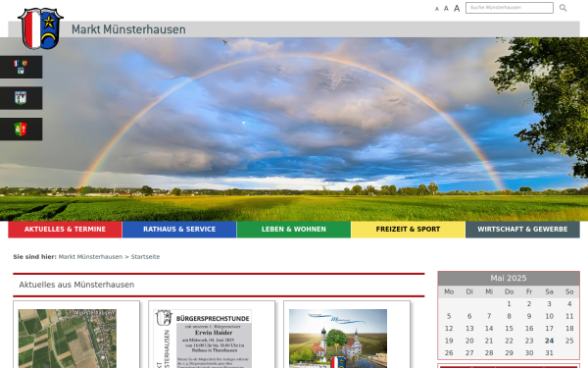Open the Rathaus & Service menu
Viewport: 588px width, 368px height.
coord(179,229)
